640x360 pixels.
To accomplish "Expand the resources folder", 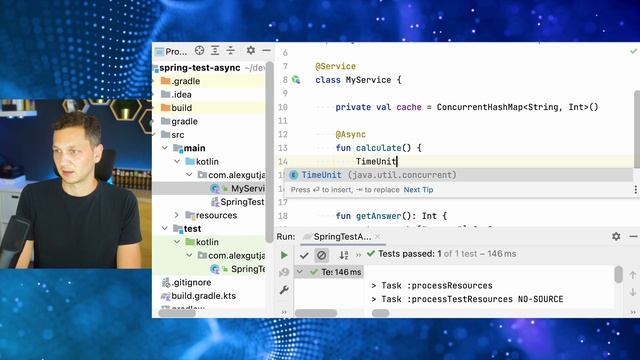I will pos(177,215).
